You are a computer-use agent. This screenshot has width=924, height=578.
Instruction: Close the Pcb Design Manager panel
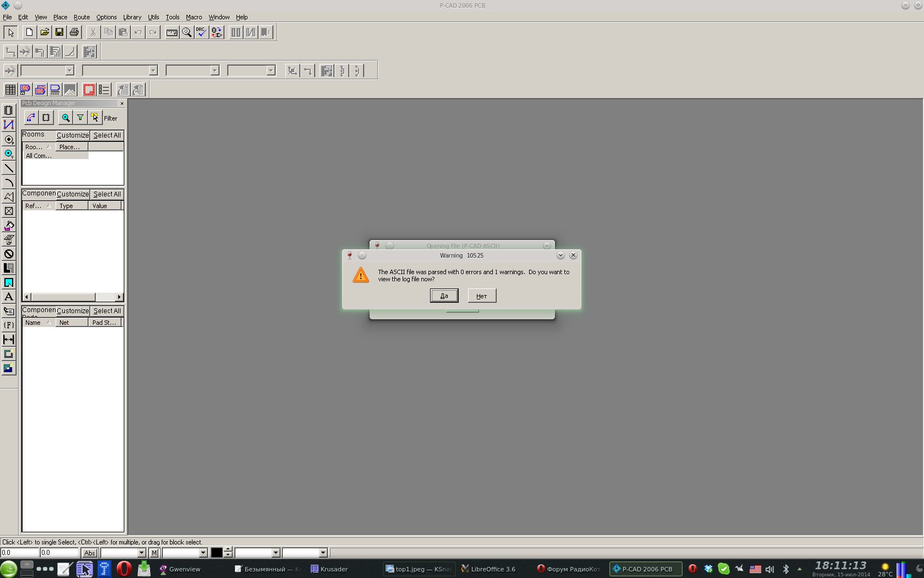122,103
